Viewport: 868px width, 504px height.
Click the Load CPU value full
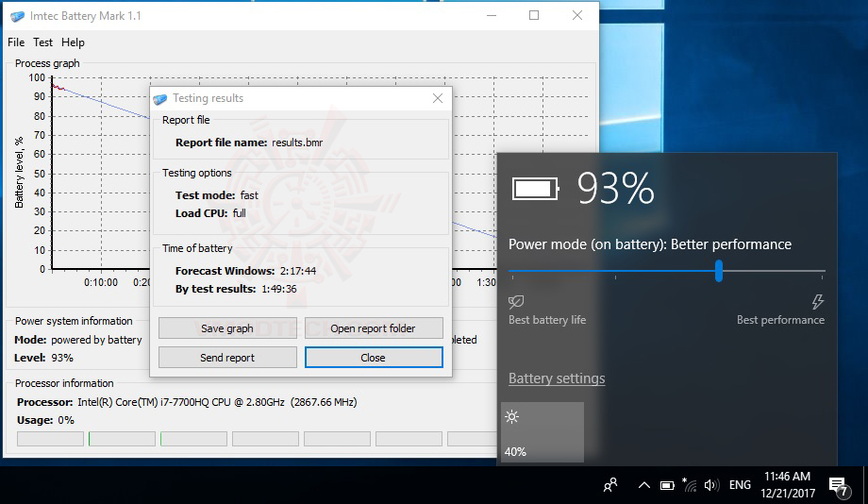pos(239,213)
